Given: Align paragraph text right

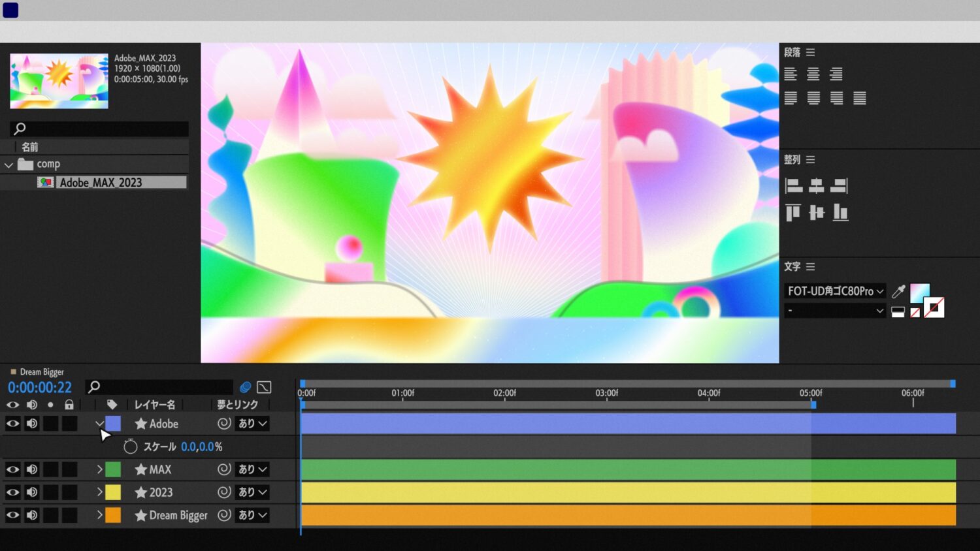Looking at the screenshot, I should (836, 74).
